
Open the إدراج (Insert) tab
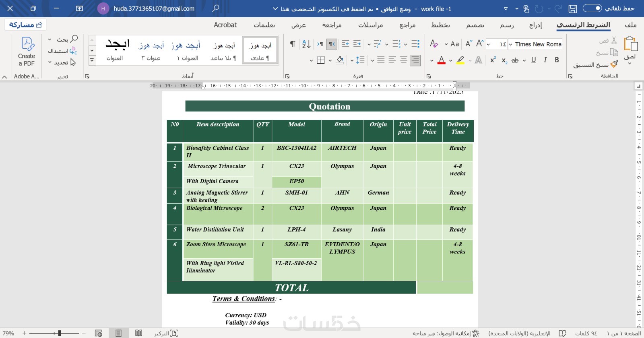(x=535, y=25)
